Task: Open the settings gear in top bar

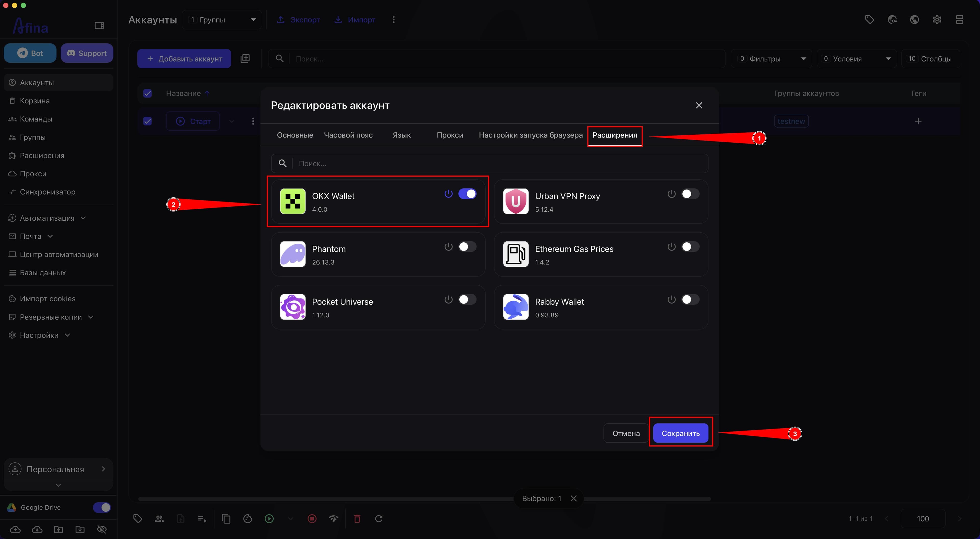Action: point(937,19)
